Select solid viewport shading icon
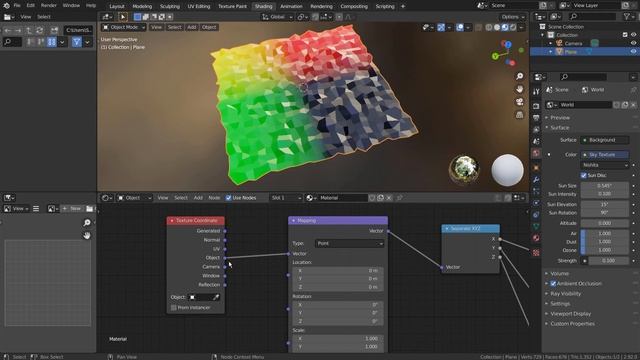640x360 pixels. click(x=497, y=27)
